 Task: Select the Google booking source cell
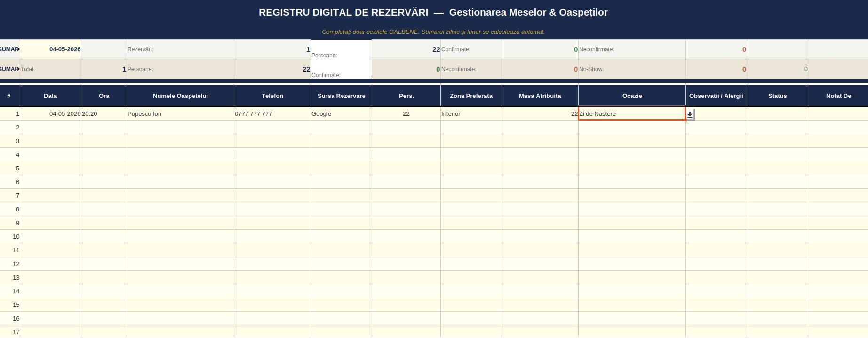(341, 113)
